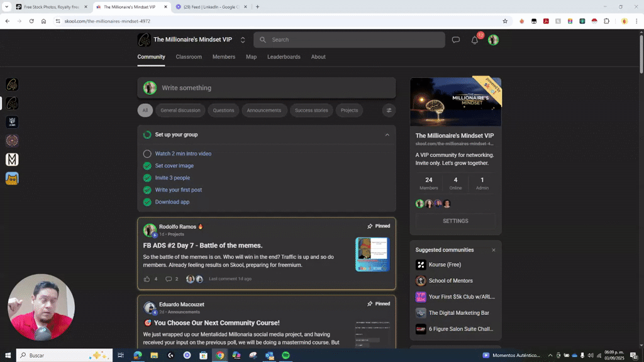Screen dimensions: 644x362
Task: Dismiss the Suggested communities panel
Action: 493,250
